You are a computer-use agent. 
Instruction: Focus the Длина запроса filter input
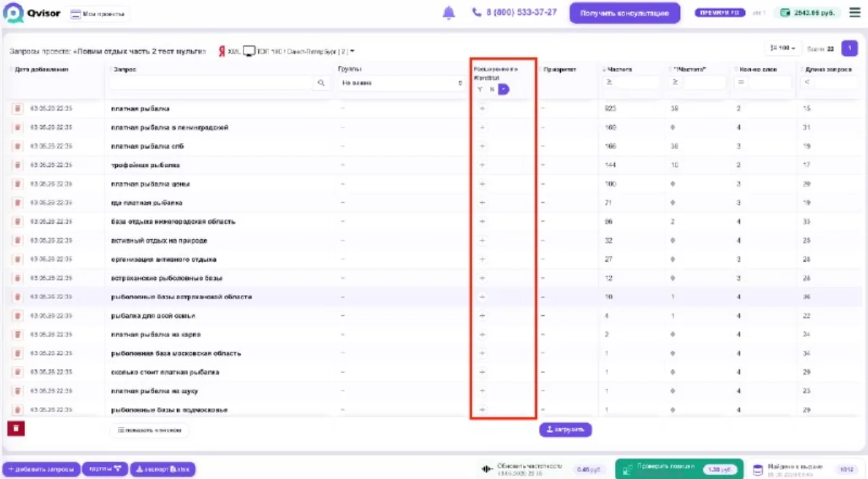click(x=835, y=83)
